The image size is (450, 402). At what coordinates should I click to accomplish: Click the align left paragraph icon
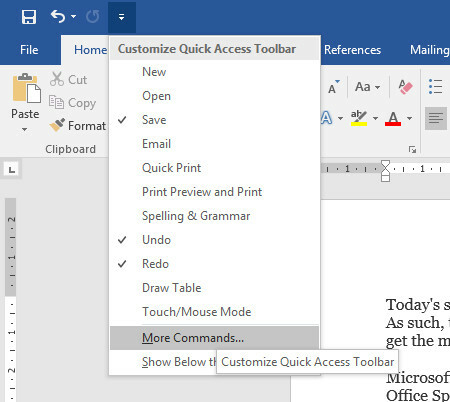click(x=436, y=118)
